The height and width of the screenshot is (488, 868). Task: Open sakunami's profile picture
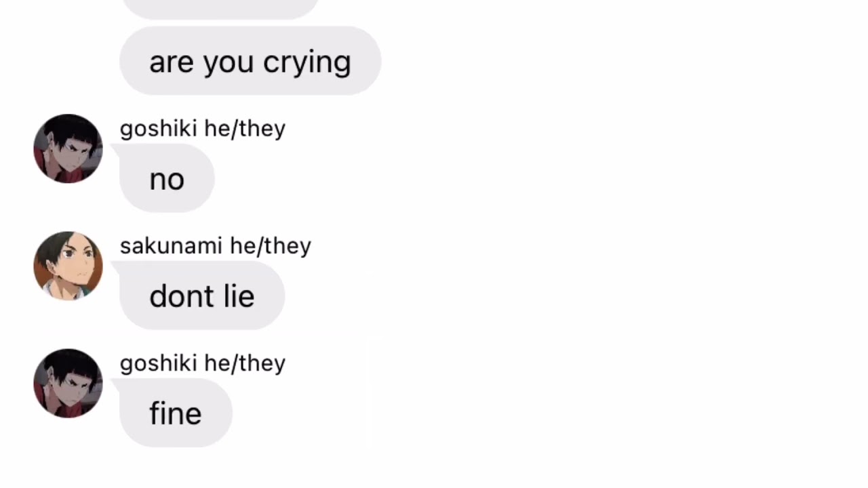pos(68,266)
